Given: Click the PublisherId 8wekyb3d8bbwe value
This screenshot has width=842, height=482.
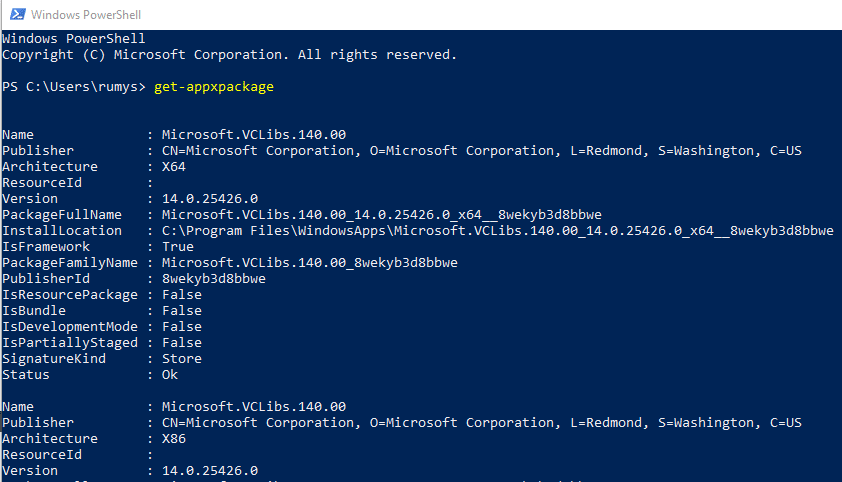Looking at the screenshot, I should click(x=214, y=279).
